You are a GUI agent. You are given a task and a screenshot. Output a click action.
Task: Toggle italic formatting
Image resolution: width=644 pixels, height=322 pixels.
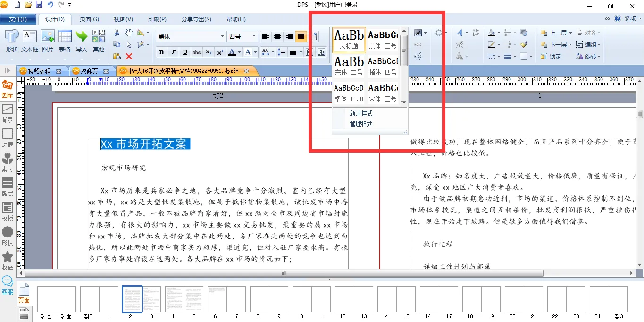coord(173,52)
